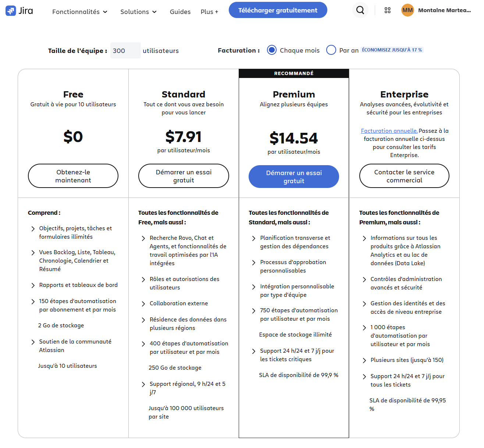
Task: Click Obtenez-le maintenant for Free plan
Action: (x=73, y=176)
